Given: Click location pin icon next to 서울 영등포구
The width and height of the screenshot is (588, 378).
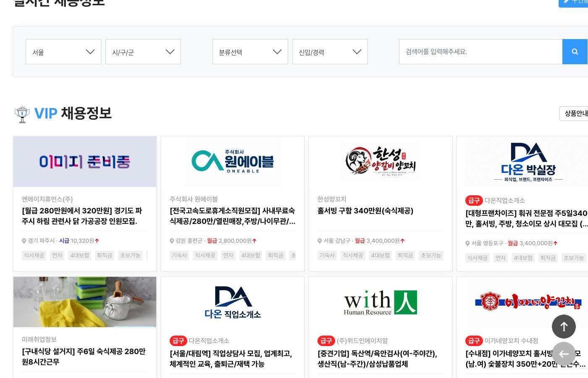Looking at the screenshot, I should pos(467,243).
